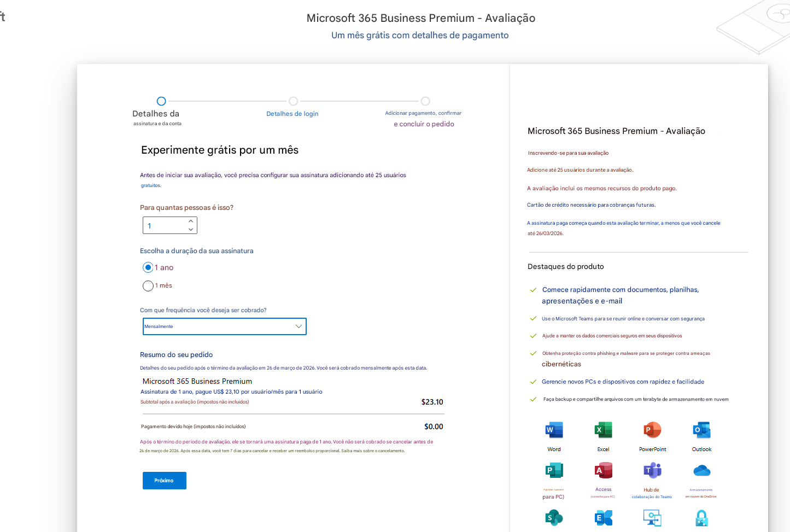Click the Outlook app icon

(701, 430)
